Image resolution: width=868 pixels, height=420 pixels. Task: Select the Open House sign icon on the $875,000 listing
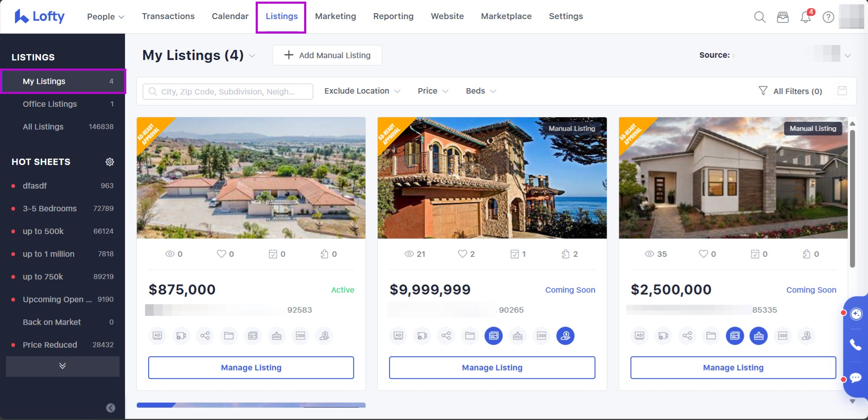276,335
